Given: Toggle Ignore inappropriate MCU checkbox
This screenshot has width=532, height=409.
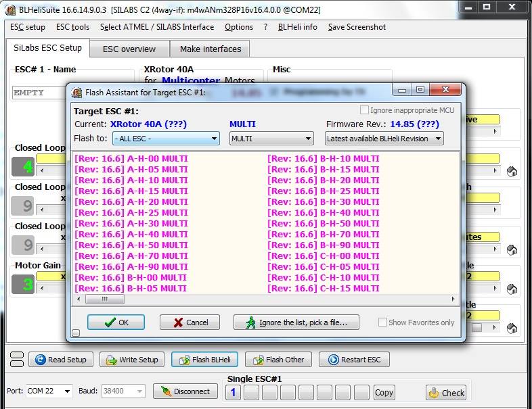Looking at the screenshot, I should point(364,110).
